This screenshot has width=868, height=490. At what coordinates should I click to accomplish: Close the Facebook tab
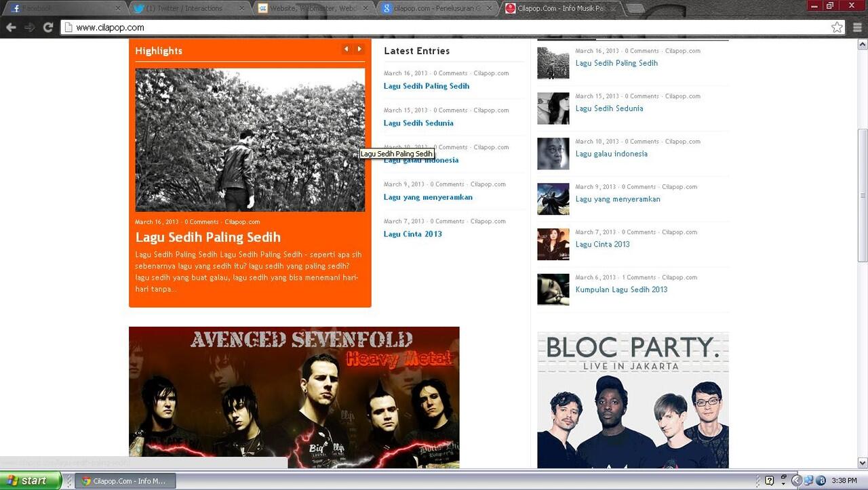117,8
